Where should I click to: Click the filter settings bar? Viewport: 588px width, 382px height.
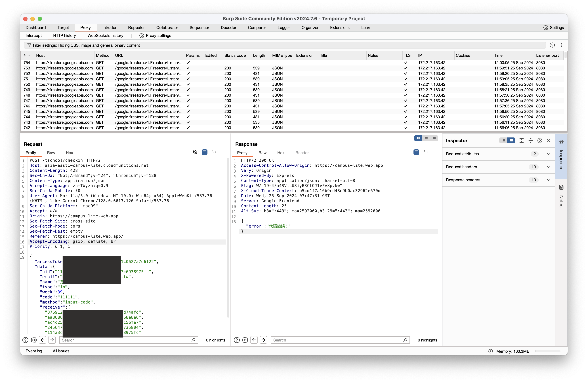click(285, 45)
